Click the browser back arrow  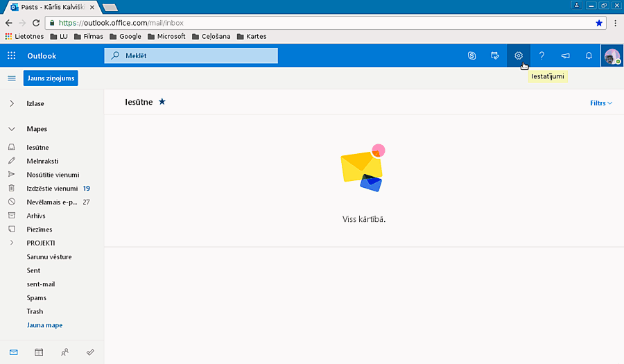click(x=9, y=23)
